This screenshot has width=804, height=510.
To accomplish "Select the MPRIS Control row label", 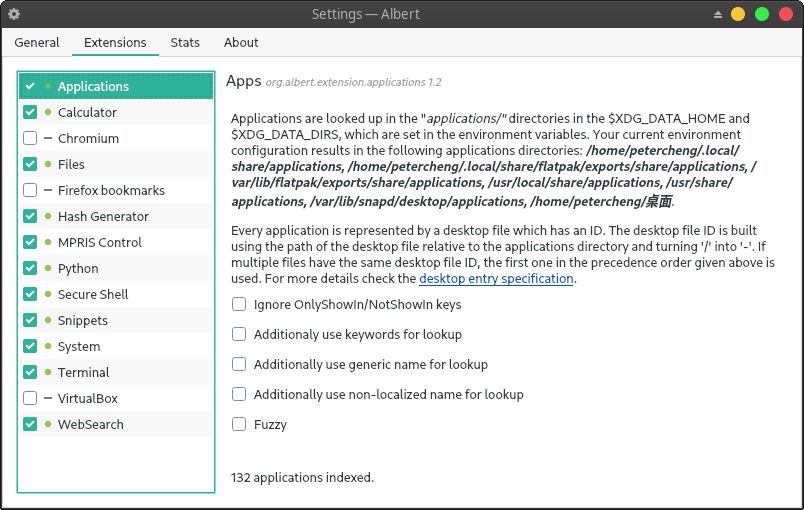I will 100,242.
